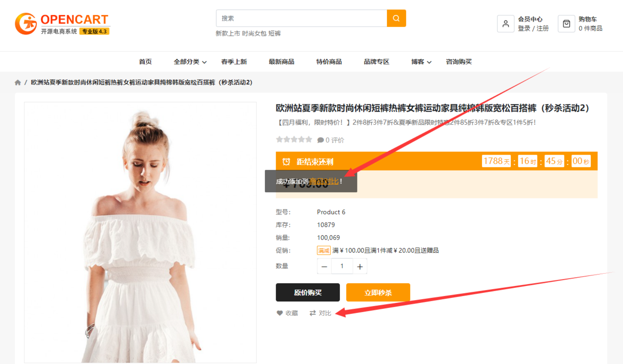Screen dimensions: 623x364
Task: Open the shopping cart bag icon
Action: click(566, 24)
